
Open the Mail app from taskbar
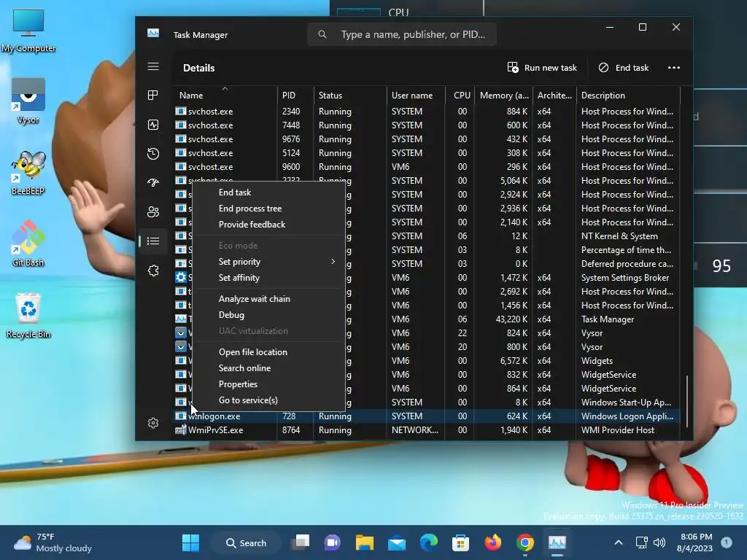pyautogui.click(x=396, y=542)
